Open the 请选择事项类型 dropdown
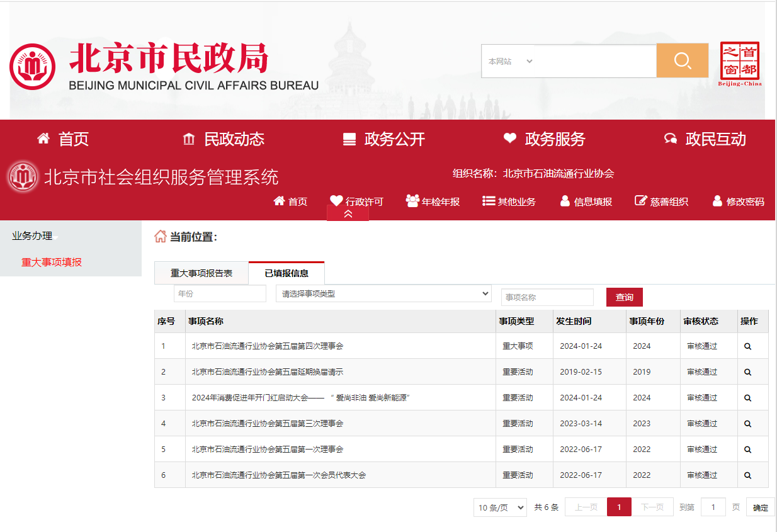 [383, 293]
